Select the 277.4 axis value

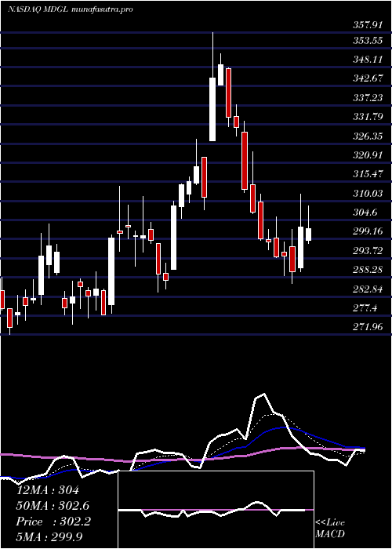(x=365, y=307)
